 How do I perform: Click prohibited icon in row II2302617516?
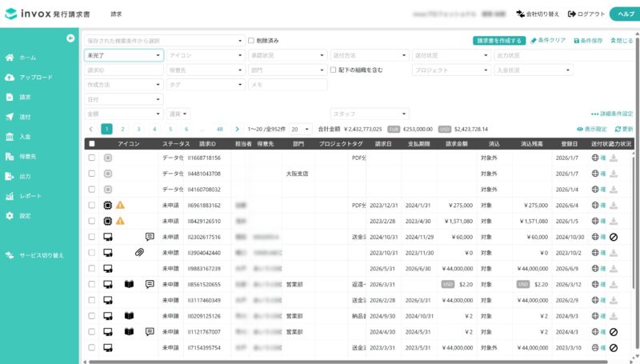(x=614, y=237)
